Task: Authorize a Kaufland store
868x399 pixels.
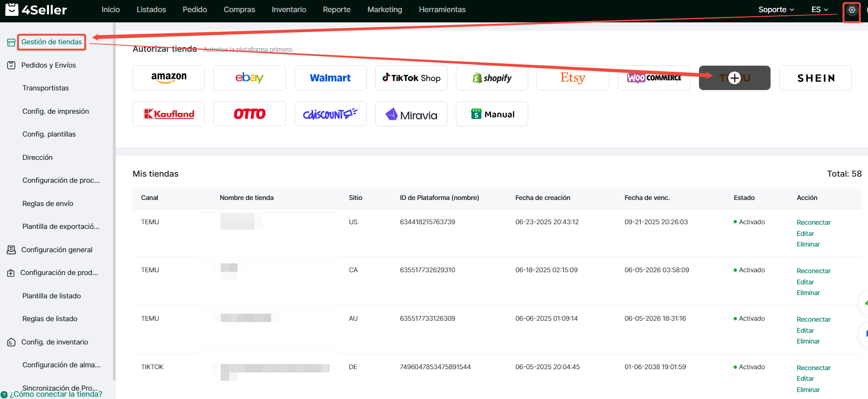Action: (x=168, y=114)
